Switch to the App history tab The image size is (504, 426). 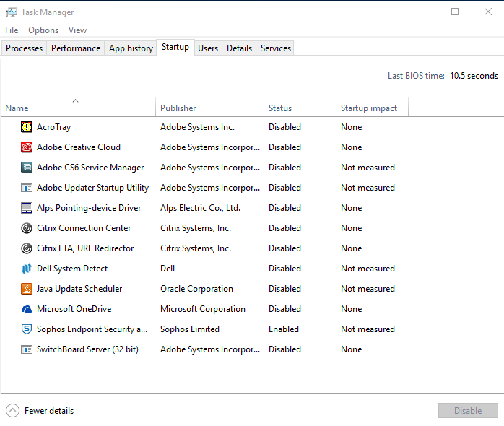tap(131, 48)
